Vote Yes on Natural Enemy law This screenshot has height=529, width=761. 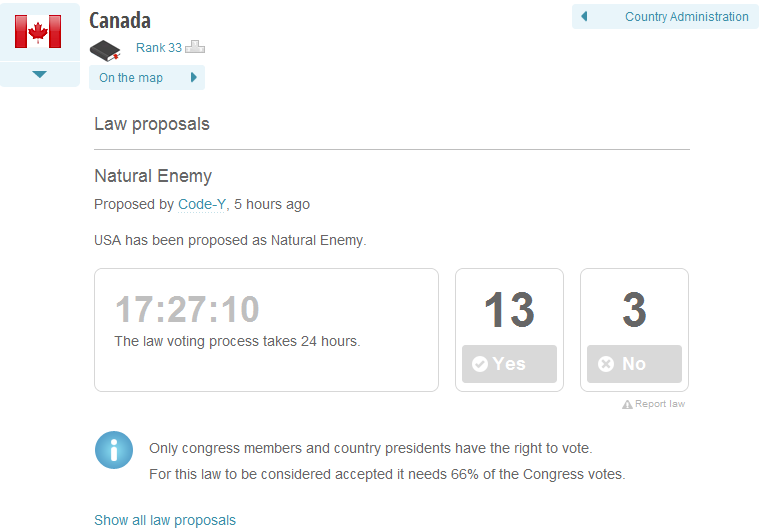(509, 364)
